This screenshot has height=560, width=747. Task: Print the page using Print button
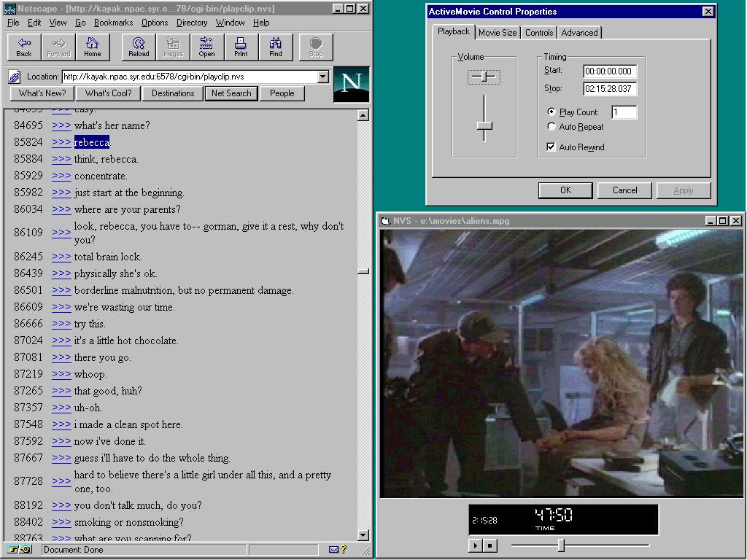241,47
